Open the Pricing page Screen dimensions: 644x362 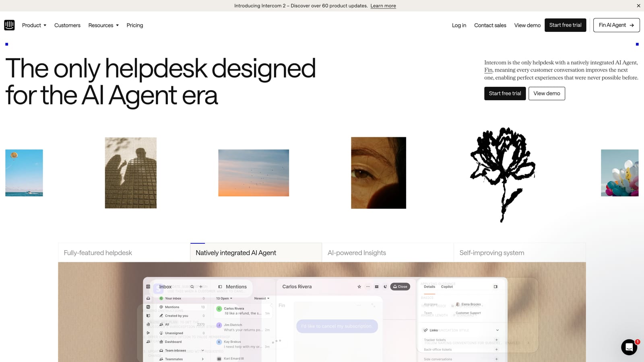[x=135, y=25]
